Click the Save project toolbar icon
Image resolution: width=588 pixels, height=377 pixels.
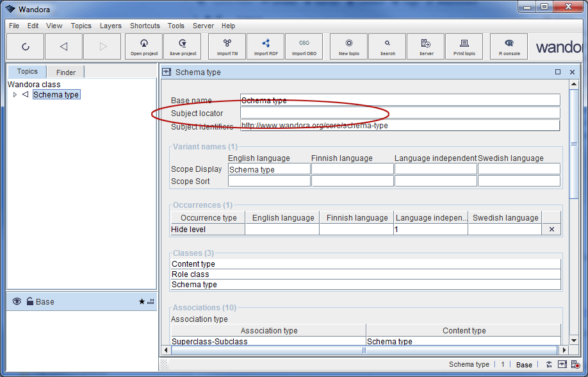183,46
